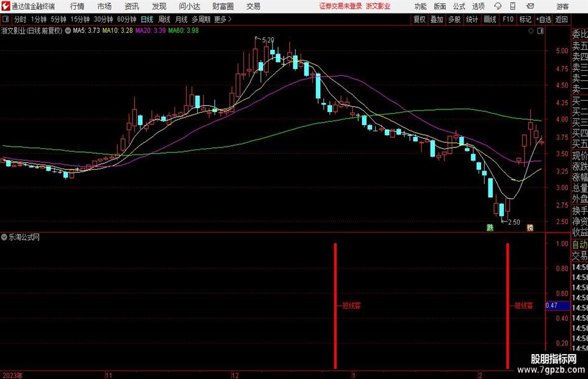Switch to 60分钟 period
This screenshot has width=588, height=379.
(126, 19)
